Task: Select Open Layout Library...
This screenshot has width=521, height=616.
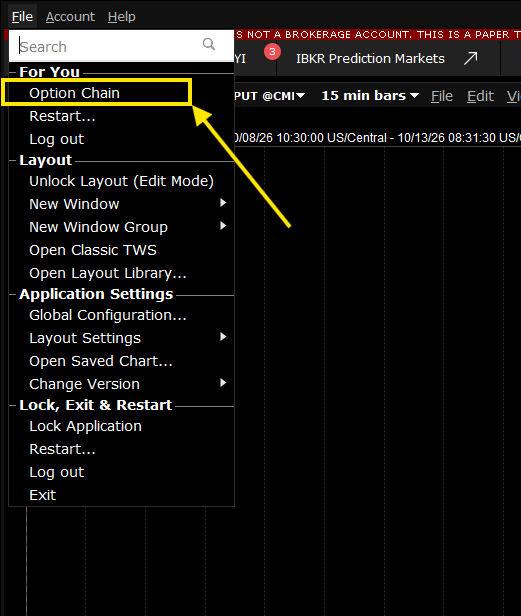Action: click(x=121, y=273)
